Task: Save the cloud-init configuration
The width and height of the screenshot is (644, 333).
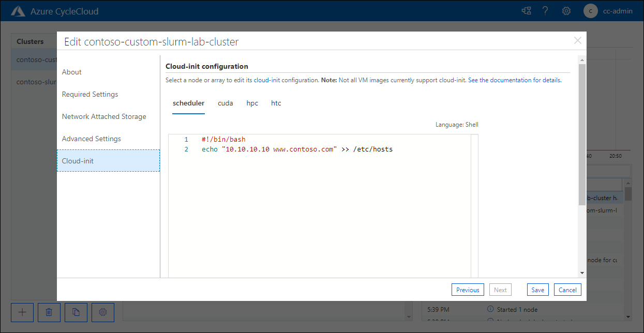Action: coord(537,290)
